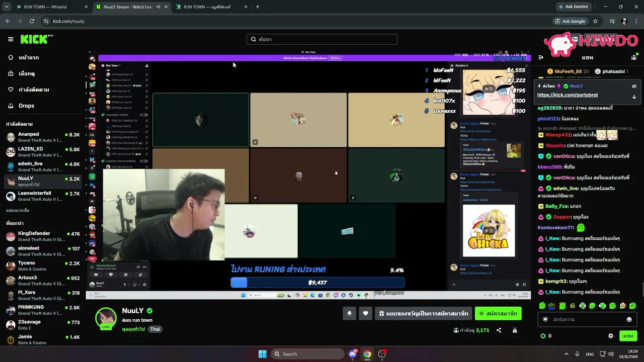Open the Drops page in sidebar
The image size is (644, 362).
click(26, 106)
